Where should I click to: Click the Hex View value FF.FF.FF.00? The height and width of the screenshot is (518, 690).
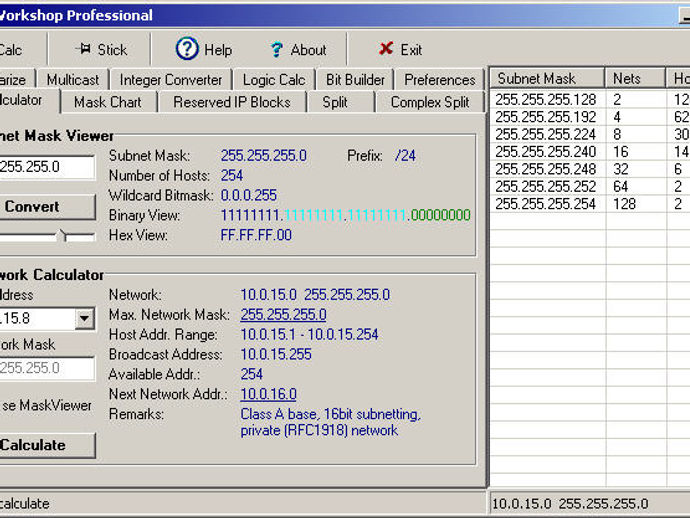(256, 235)
